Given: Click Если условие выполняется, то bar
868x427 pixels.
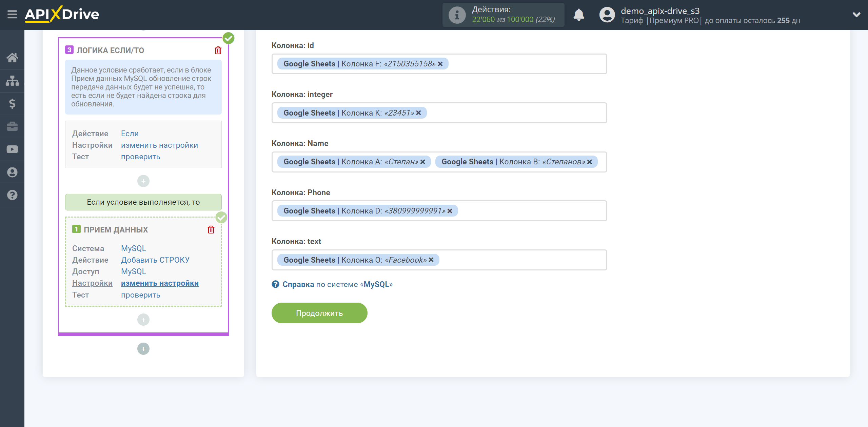Looking at the screenshot, I should pyautogui.click(x=143, y=202).
